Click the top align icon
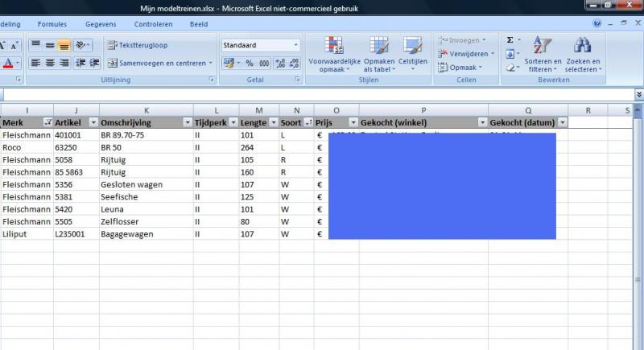The width and height of the screenshot is (644, 350). 35,45
